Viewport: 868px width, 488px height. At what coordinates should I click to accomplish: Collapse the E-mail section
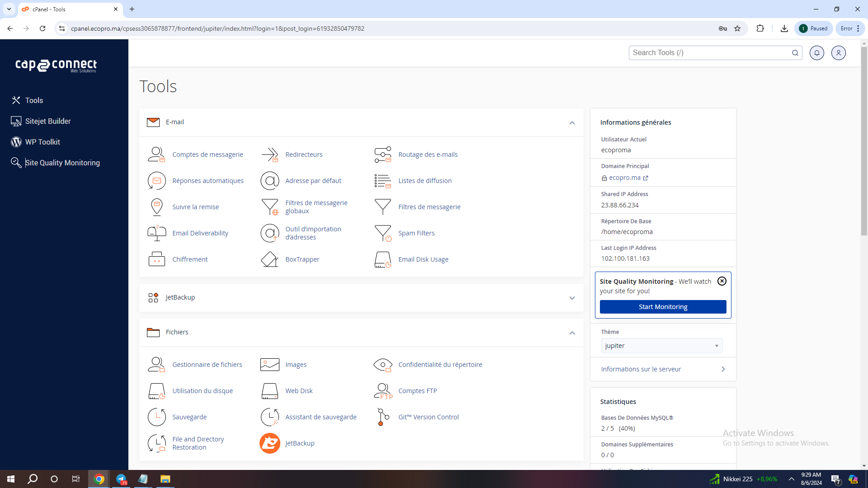[571, 122]
